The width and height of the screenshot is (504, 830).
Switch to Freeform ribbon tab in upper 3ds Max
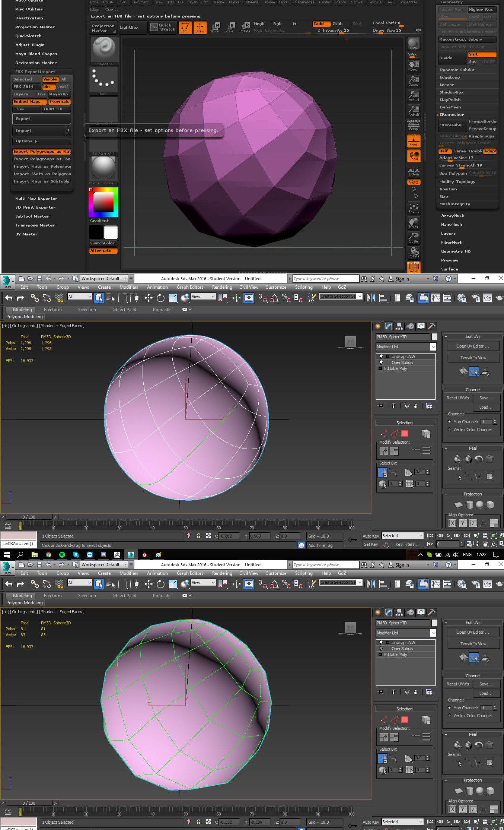pyautogui.click(x=53, y=310)
